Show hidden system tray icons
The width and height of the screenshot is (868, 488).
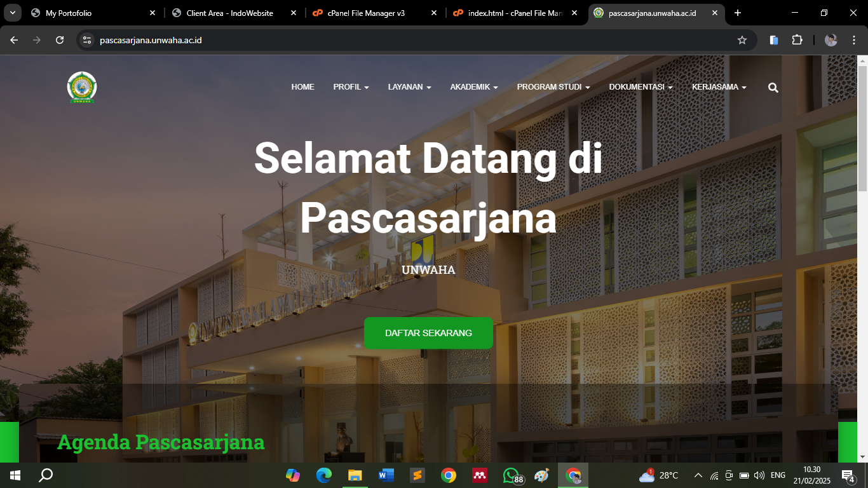tap(698, 475)
